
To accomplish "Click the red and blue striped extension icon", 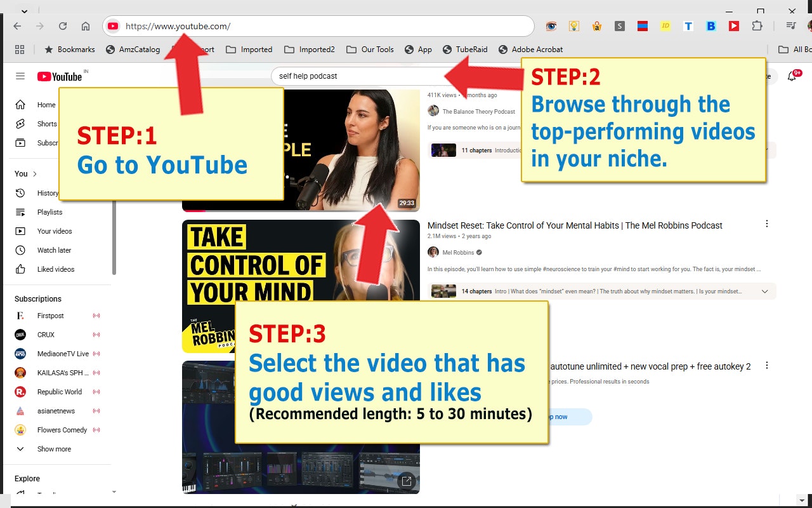I will pos(643,26).
